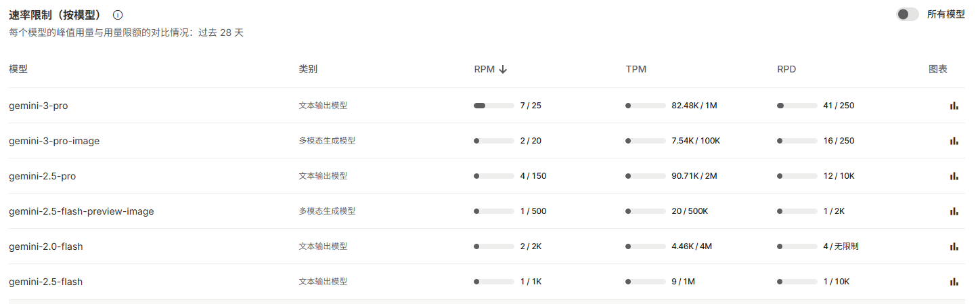The height and width of the screenshot is (304, 980).
Task: Click gemini-3-pro RPM progress bar
Action: point(494,106)
